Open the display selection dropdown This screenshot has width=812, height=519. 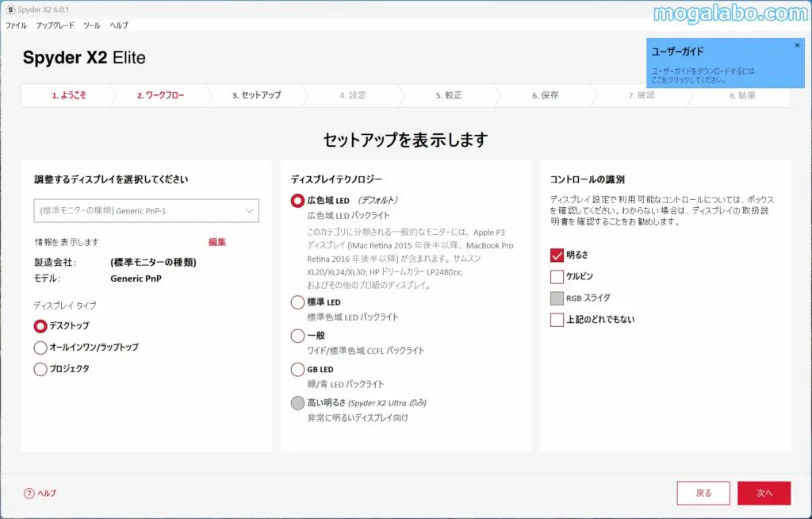click(146, 210)
